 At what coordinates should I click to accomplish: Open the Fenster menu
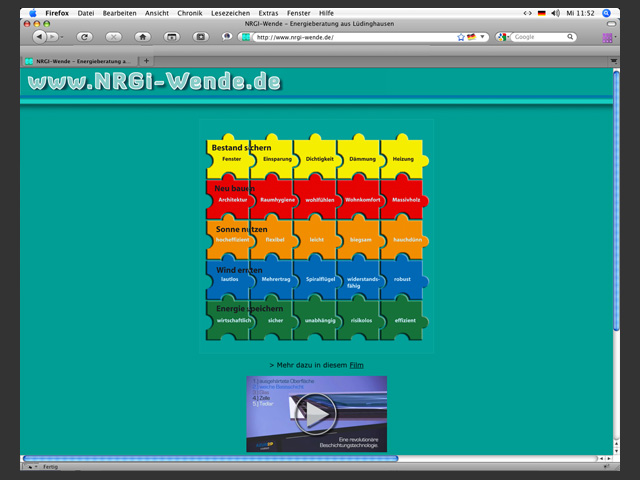coord(298,13)
